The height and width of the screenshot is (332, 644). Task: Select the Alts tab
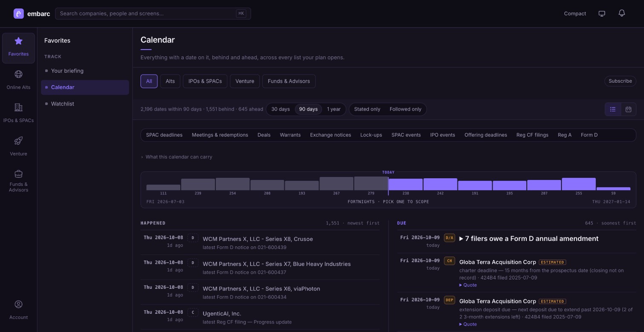[170, 81]
